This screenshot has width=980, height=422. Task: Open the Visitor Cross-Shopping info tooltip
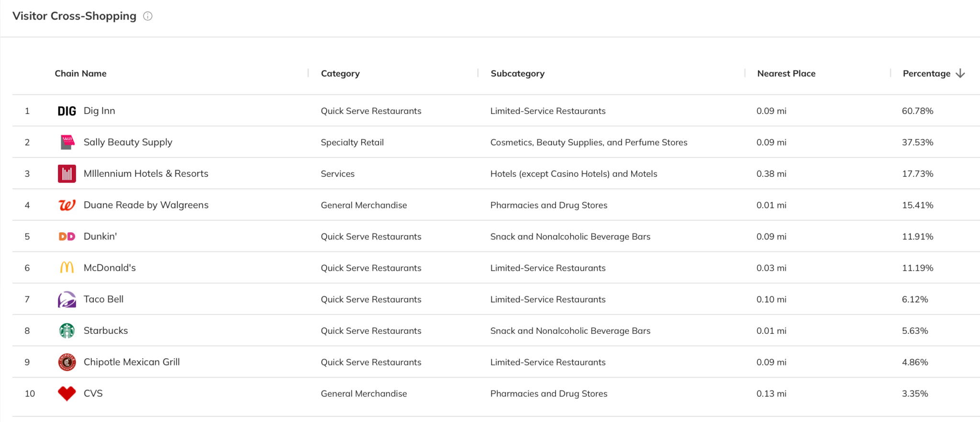148,16
